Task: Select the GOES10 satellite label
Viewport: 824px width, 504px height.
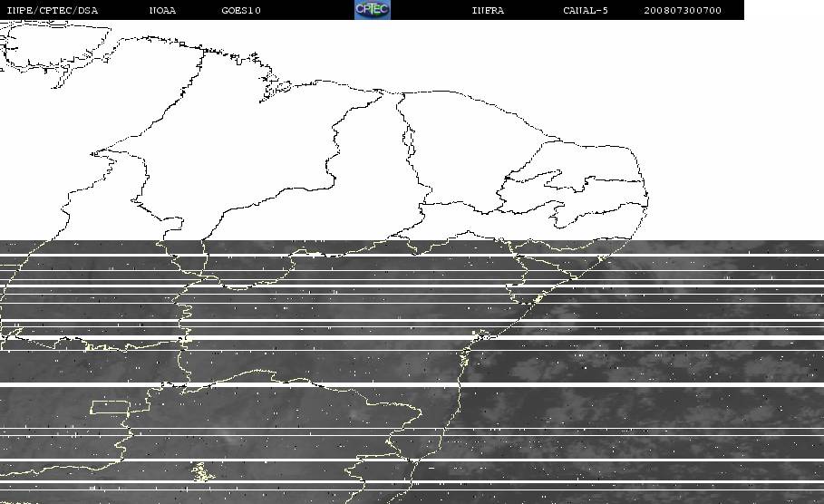Action: pyautogui.click(x=241, y=10)
